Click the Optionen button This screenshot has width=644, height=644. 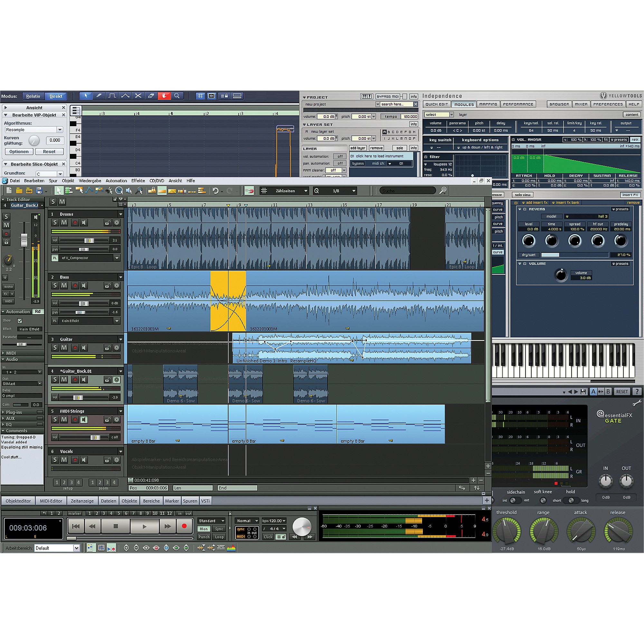click(19, 152)
